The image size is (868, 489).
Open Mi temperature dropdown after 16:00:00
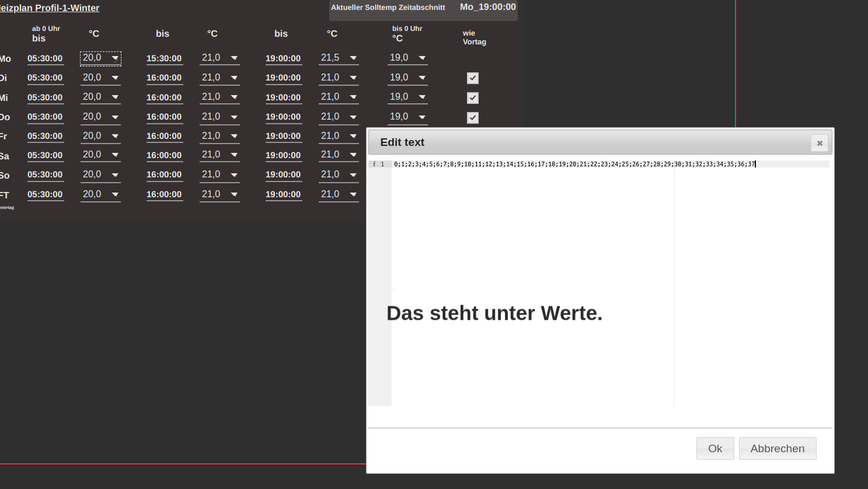(x=219, y=97)
